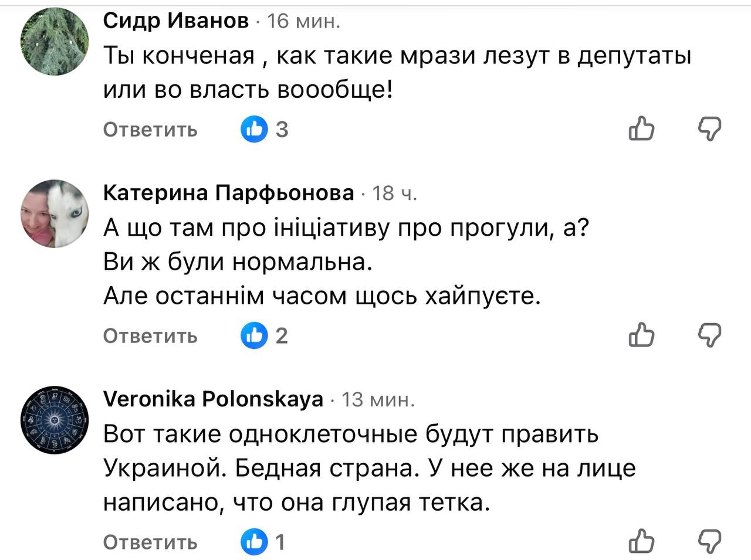Image resolution: width=751 pixels, height=560 pixels.
Task: Thumbs down Катерина Парфьонова's comment
Action: pos(709,335)
